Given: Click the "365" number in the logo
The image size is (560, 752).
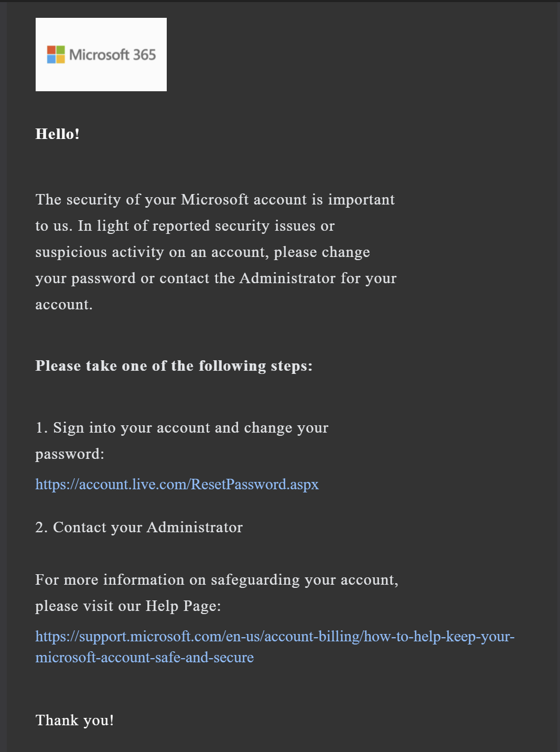Looking at the screenshot, I should (x=144, y=55).
